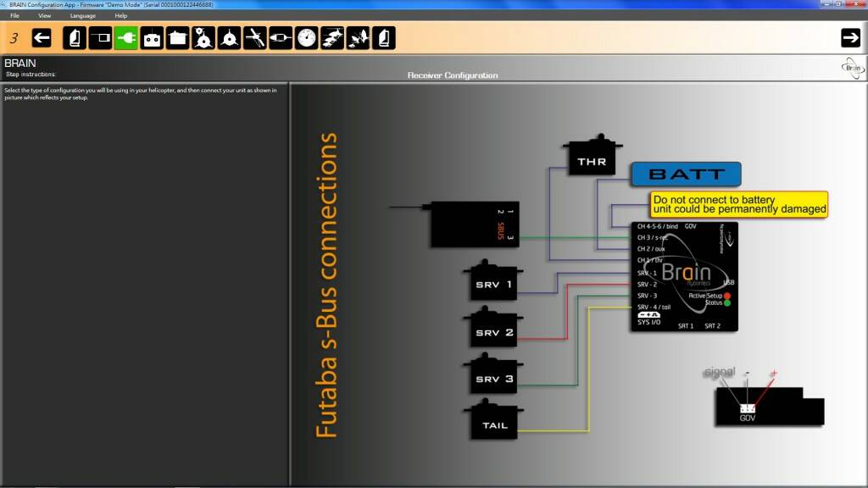Click the 'Step instructions:' label
The image size is (868, 488).
(31, 75)
